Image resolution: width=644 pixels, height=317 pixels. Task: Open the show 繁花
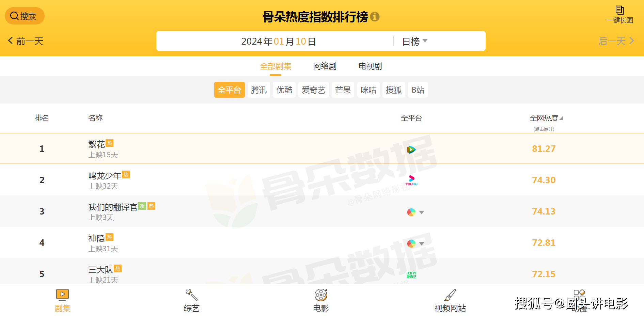click(x=96, y=144)
